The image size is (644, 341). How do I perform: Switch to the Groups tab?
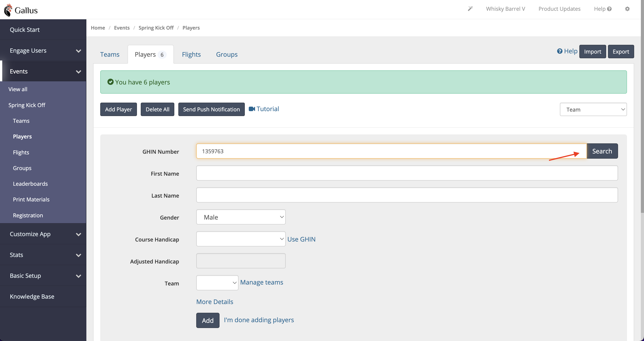[x=227, y=54]
